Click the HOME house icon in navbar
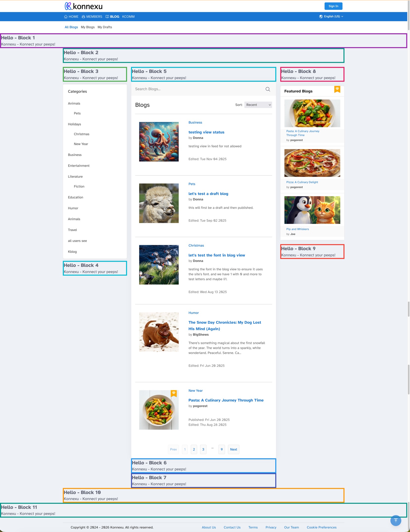410x532 pixels. tap(66, 17)
